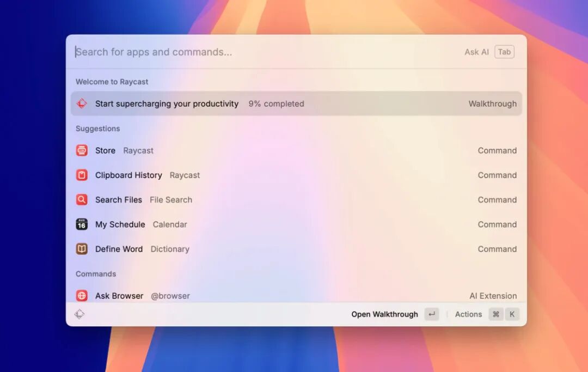Click the Command key symbol beside Actions
This screenshot has width=588, height=372.
[x=496, y=314]
